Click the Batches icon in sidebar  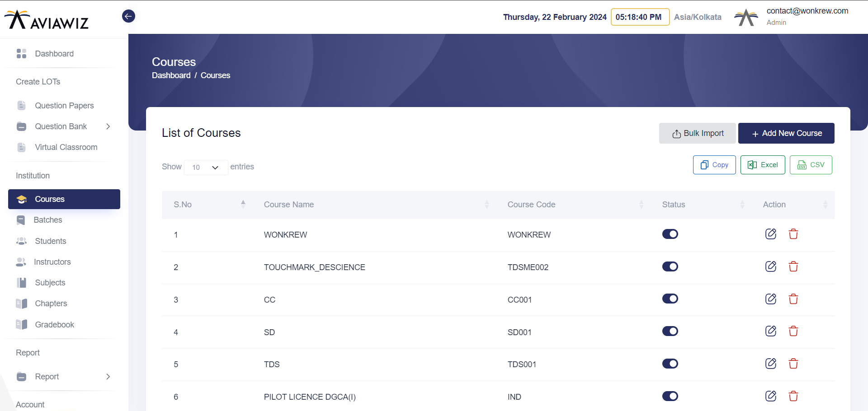tap(21, 220)
